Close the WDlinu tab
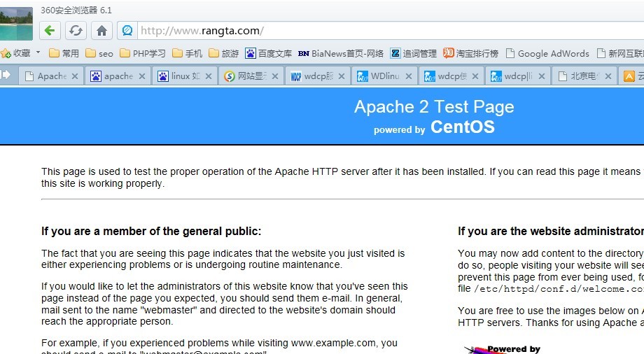The image size is (644, 354). [409, 76]
